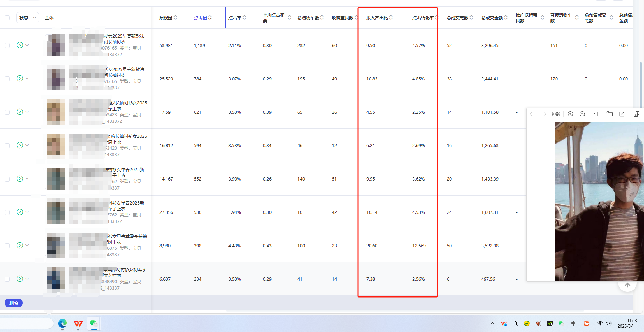Click the USB safely remove tray icon

tap(515, 323)
